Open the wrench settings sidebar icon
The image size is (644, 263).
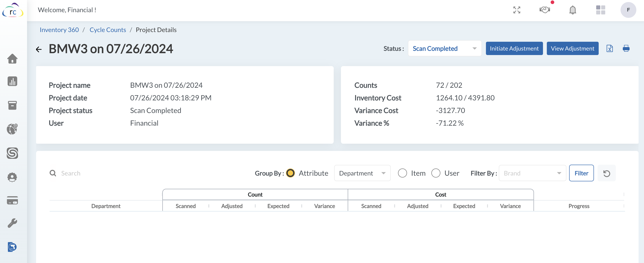click(12, 223)
